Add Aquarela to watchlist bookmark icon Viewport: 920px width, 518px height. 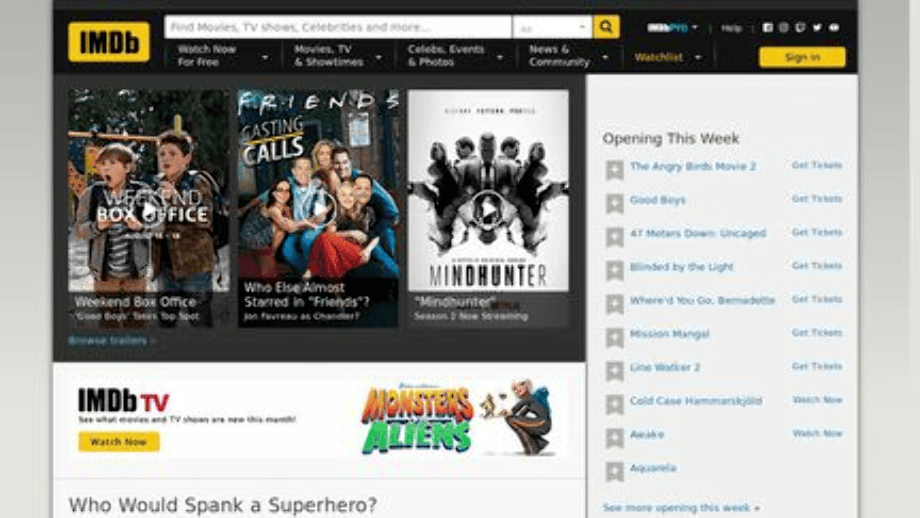click(x=614, y=471)
